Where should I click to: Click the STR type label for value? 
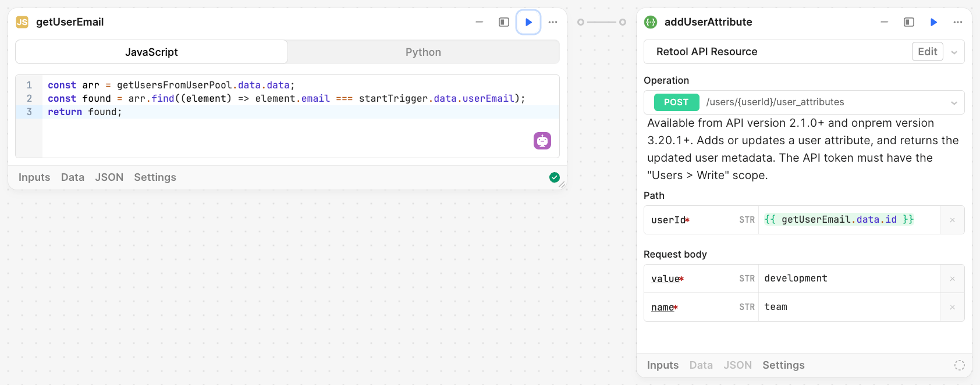(747, 279)
